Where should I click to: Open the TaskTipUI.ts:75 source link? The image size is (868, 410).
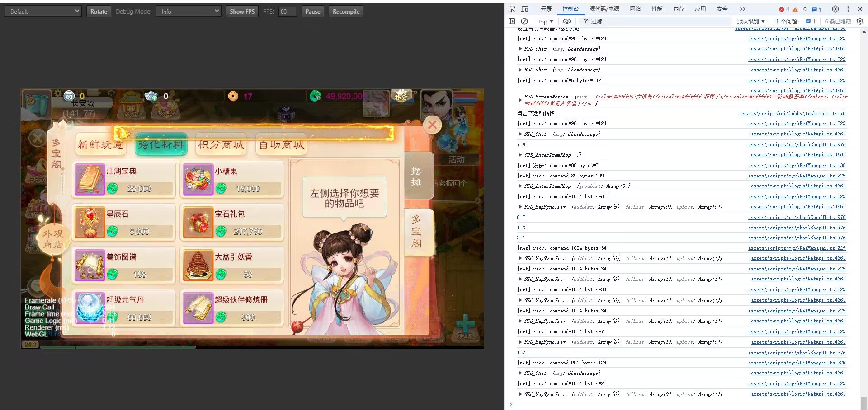click(793, 114)
